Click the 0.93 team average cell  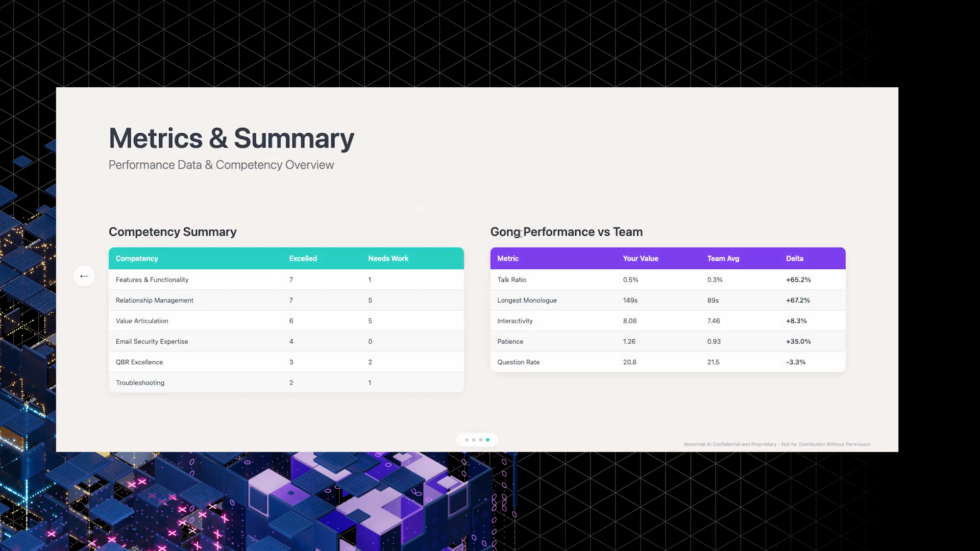tap(714, 341)
